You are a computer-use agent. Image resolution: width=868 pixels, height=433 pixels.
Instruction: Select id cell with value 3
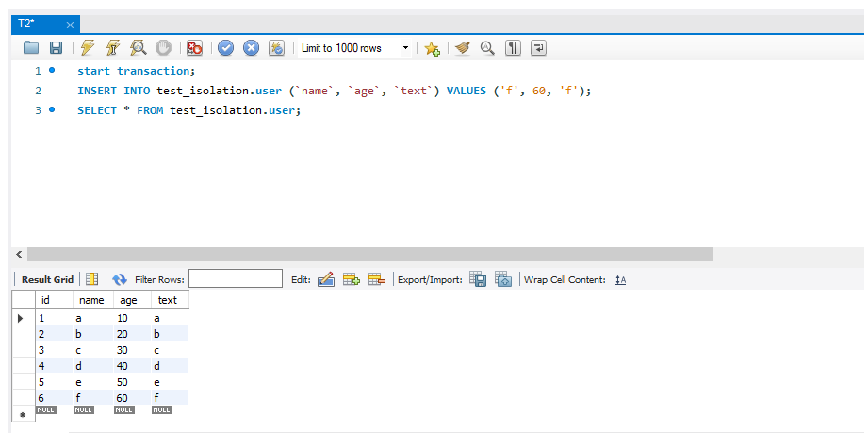click(55, 350)
